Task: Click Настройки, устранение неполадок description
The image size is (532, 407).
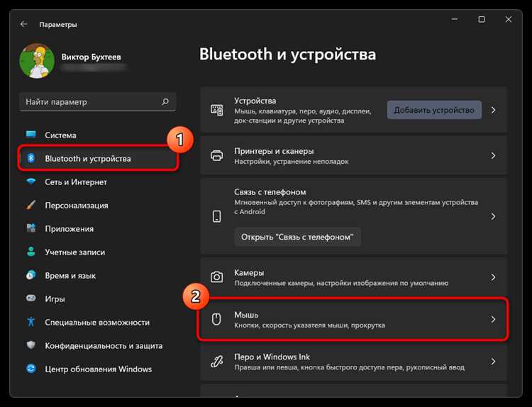Action: (291, 162)
